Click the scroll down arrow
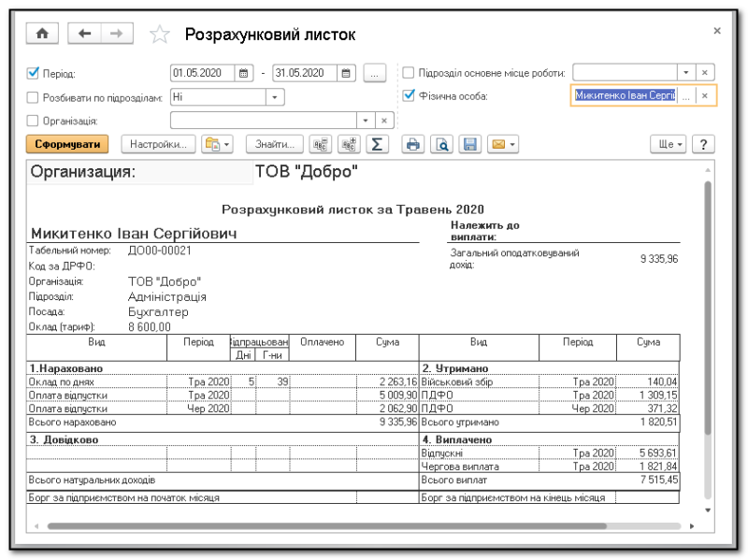748x560 pixels. (x=708, y=510)
